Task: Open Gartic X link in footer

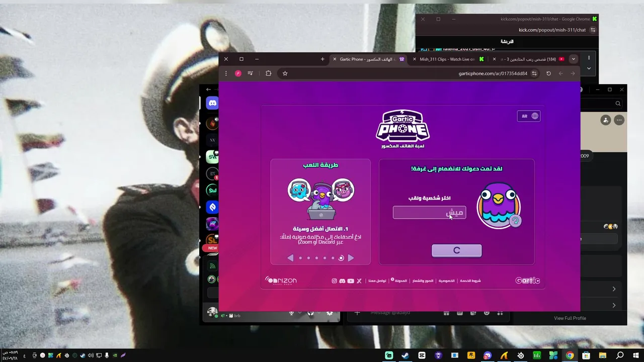Action: pos(359,281)
